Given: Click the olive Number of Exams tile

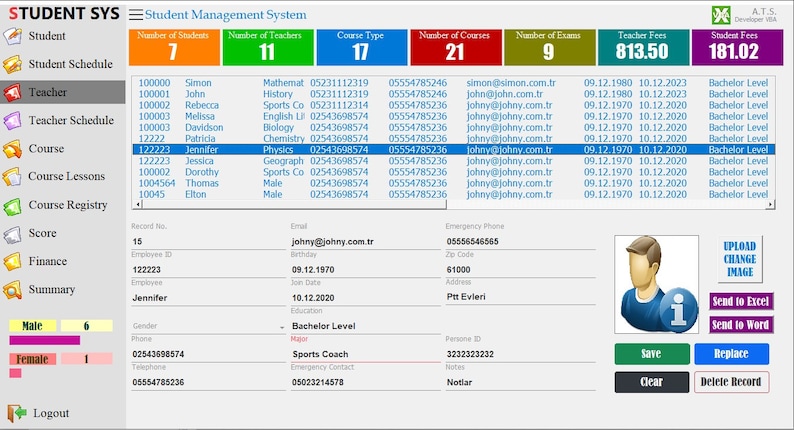Looking at the screenshot, I should point(549,47).
